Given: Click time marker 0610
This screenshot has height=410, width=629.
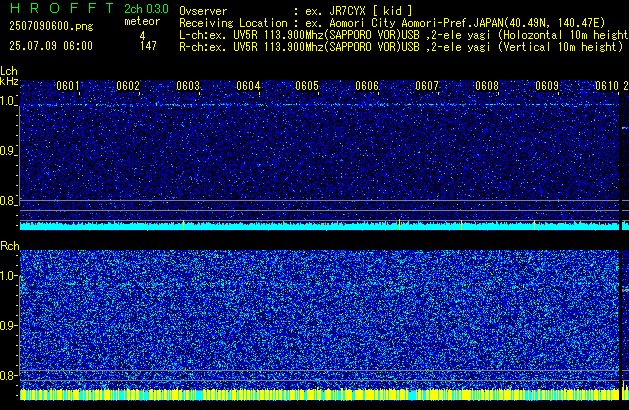Looking at the screenshot, I should pyautogui.click(x=607, y=86).
